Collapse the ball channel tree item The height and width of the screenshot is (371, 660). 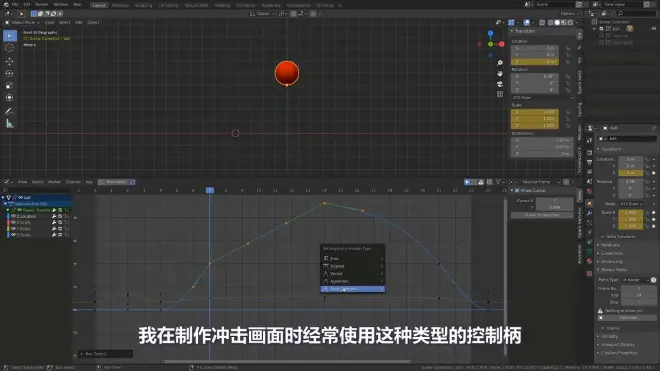point(3,197)
